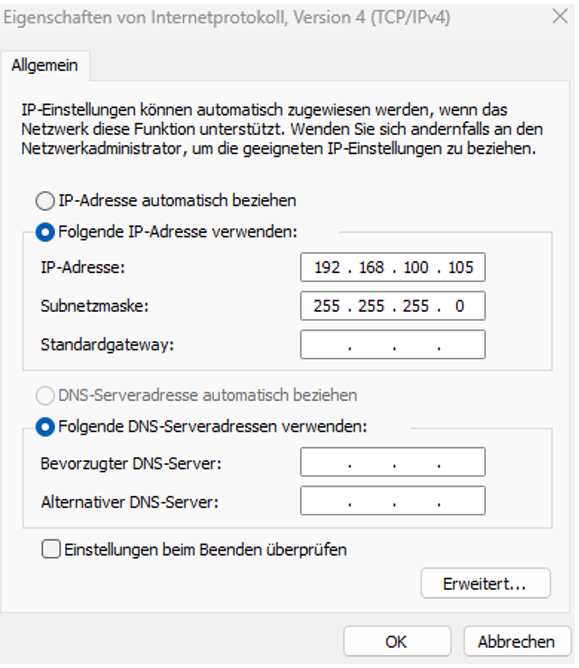The height and width of the screenshot is (668, 579).
Task: Close the IPv4 properties dialog
Action: pyautogui.click(x=560, y=17)
